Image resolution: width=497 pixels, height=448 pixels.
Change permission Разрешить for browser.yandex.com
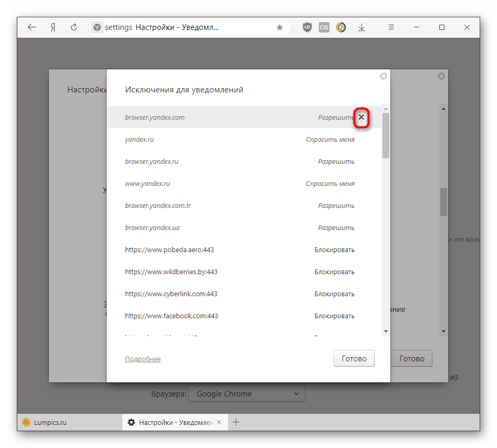(x=336, y=117)
